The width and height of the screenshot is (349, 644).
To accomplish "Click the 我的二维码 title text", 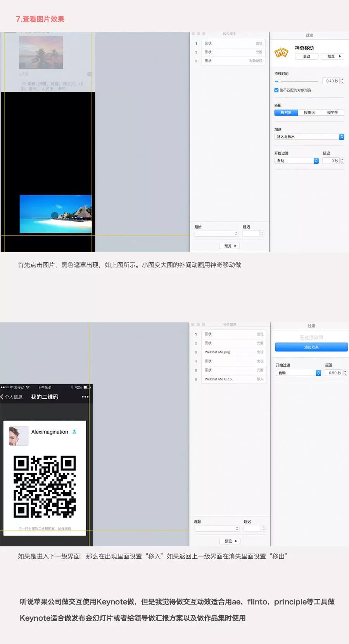I will point(45,397).
